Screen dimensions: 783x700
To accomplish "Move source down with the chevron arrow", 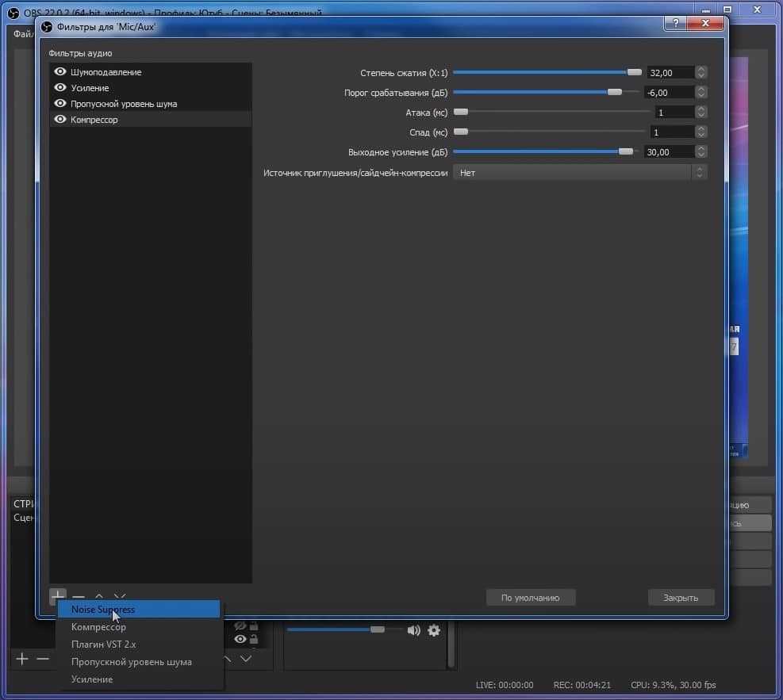I will (246, 659).
